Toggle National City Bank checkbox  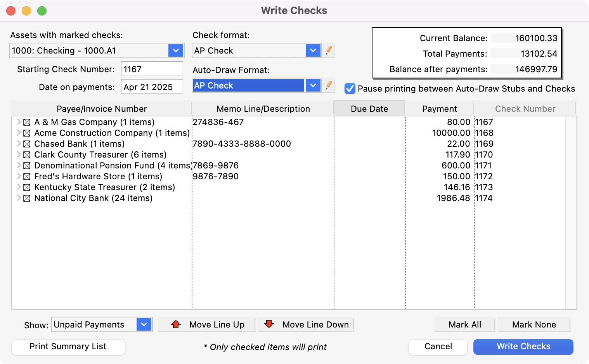point(27,198)
